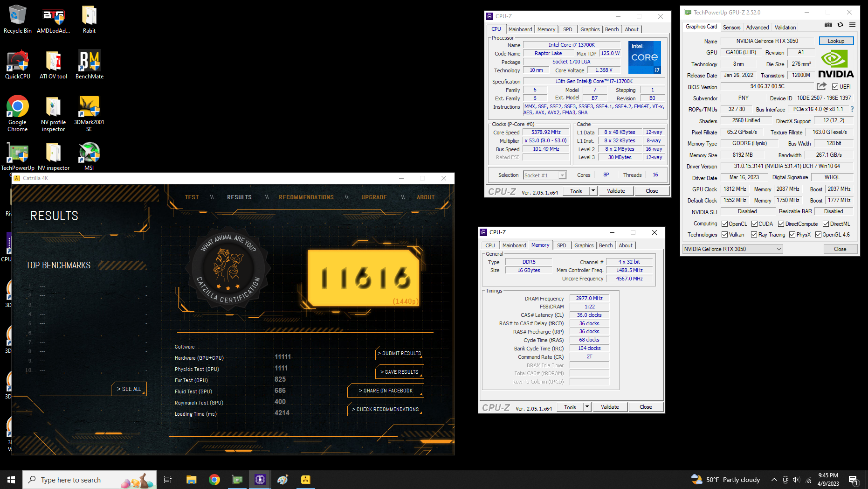The image size is (868, 489).
Task: Switch to Chrome in the taskbar
Action: pos(214,480)
